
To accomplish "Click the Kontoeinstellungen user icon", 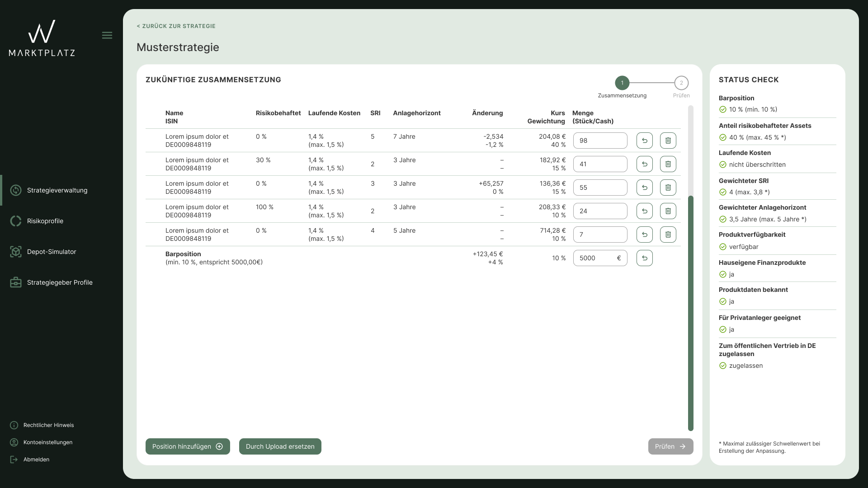I will click(14, 442).
